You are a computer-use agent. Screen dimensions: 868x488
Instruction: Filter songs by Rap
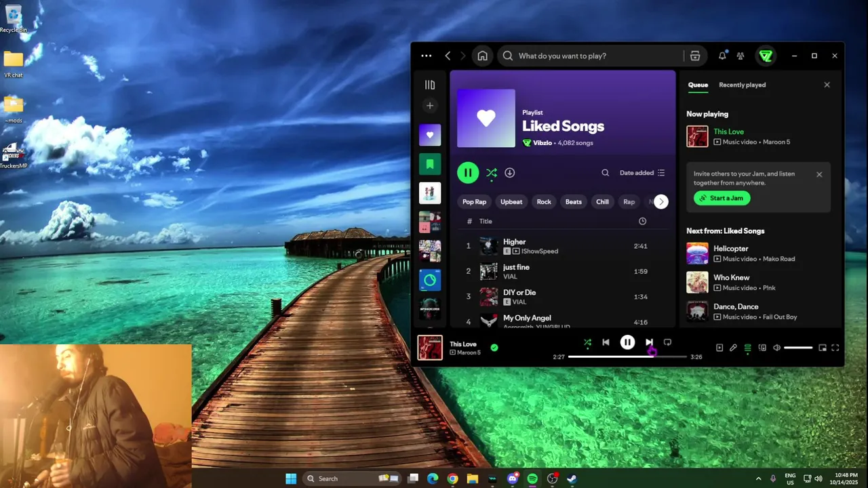click(629, 202)
